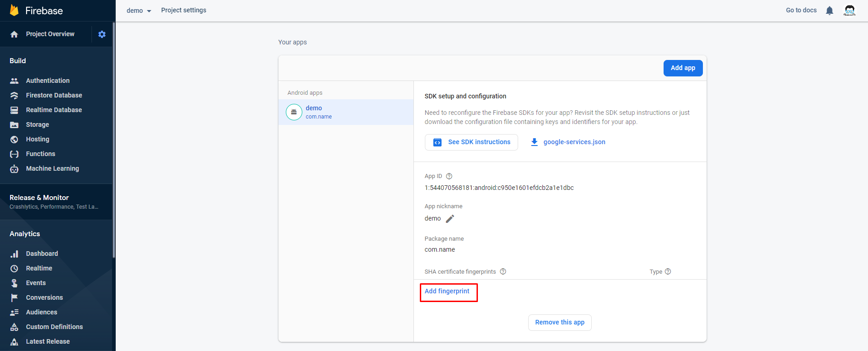Viewport: 868px width, 351px height.
Task: Open Latest Release in the sidebar
Action: point(48,341)
